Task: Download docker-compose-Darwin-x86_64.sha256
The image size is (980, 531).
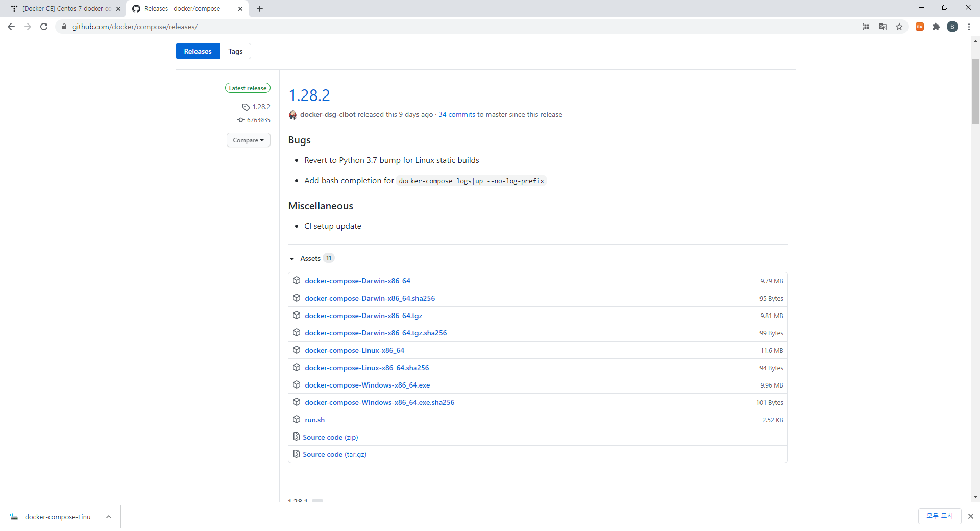Action: [x=370, y=298]
